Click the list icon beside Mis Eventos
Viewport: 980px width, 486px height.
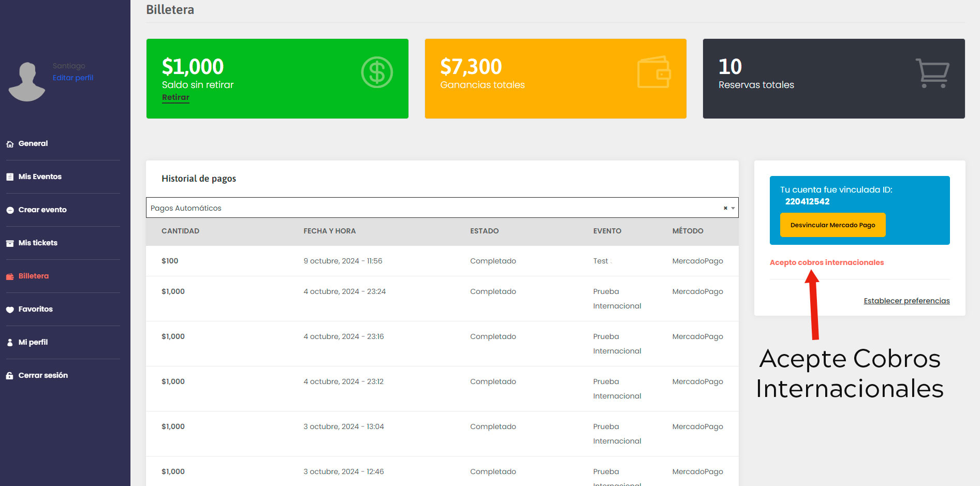[10, 177]
